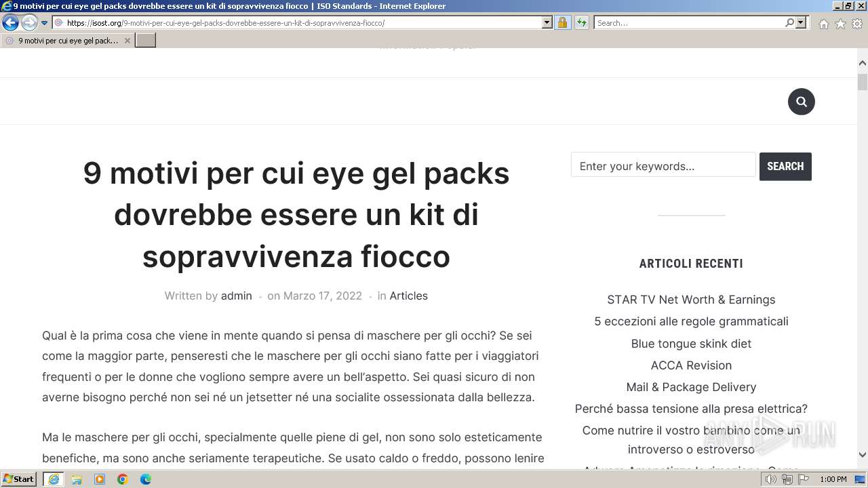The image size is (868, 488).
Task: Open '5 eccezioni alle regole grammaticali' article
Action: coord(691,321)
